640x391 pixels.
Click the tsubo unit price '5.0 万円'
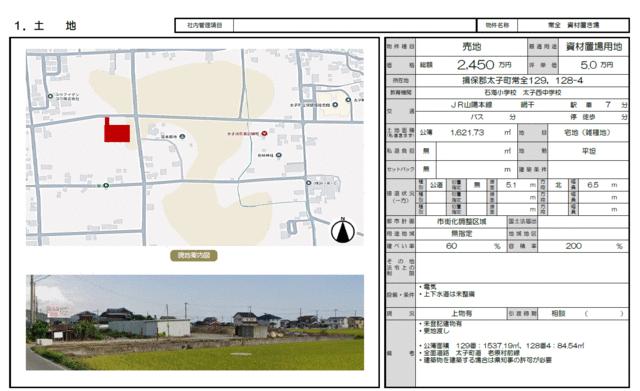[597, 65]
